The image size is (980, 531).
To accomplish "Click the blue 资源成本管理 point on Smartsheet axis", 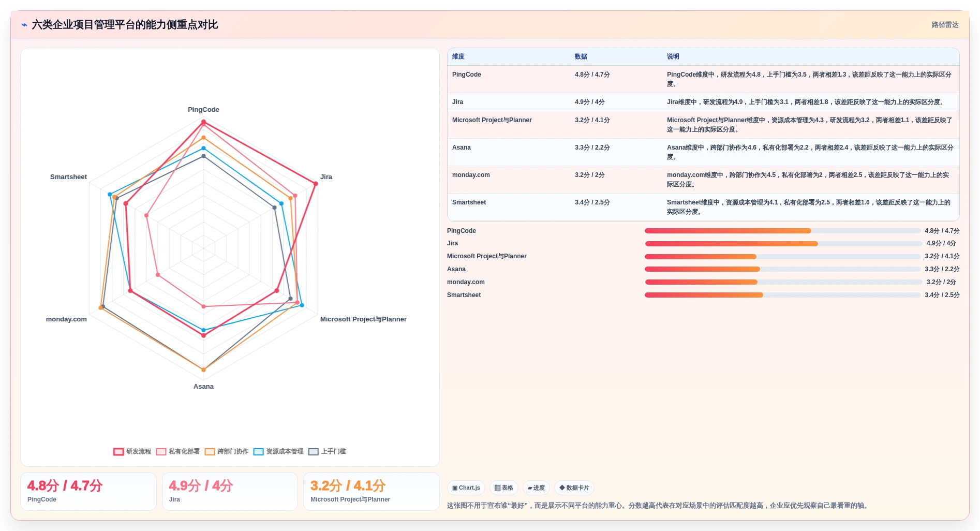I will 110,195.
